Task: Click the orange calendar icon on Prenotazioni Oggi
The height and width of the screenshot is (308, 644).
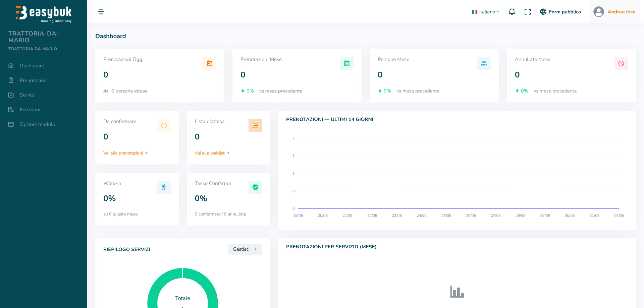Action: [x=210, y=63]
